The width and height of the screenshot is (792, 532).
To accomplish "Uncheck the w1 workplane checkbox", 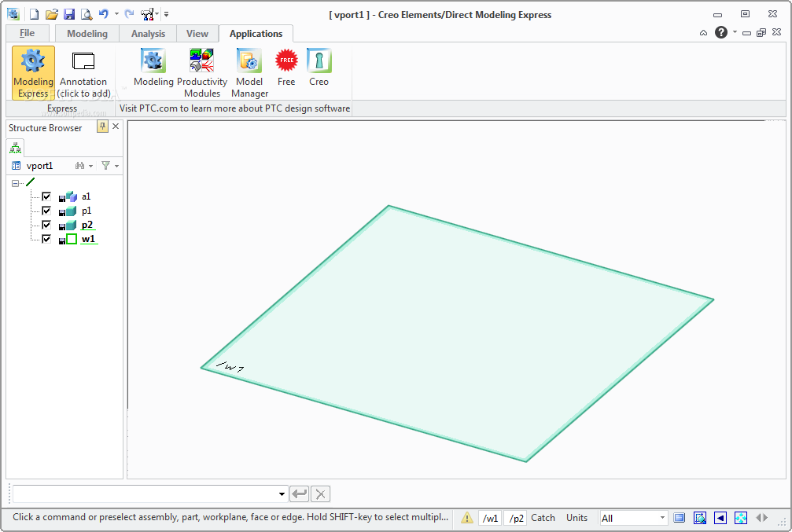I will [x=46, y=239].
